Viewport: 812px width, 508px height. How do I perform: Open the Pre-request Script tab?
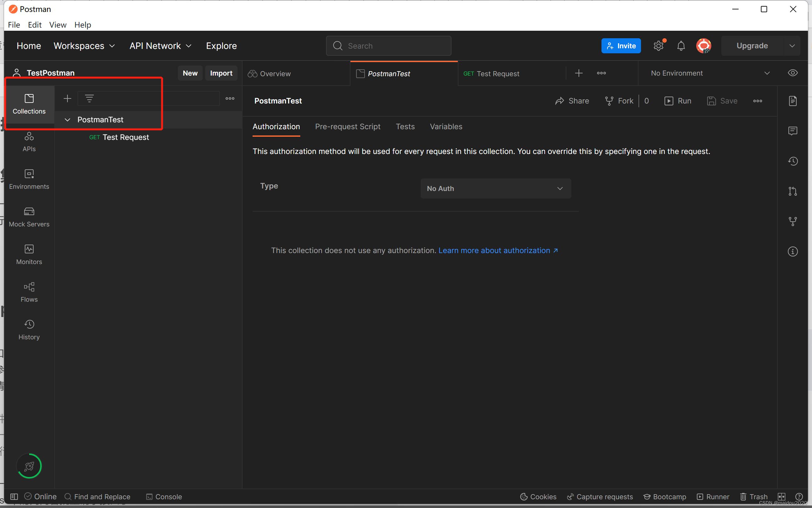(x=348, y=127)
